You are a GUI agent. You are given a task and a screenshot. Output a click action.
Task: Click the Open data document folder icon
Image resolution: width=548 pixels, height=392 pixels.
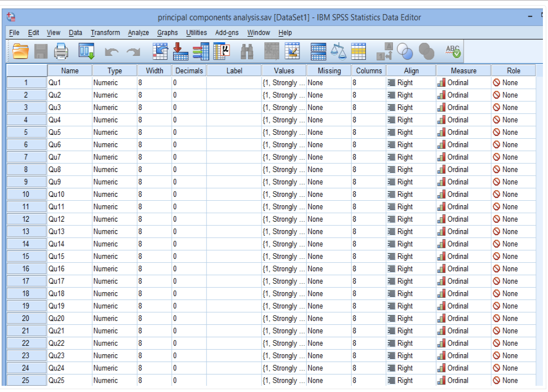20,52
